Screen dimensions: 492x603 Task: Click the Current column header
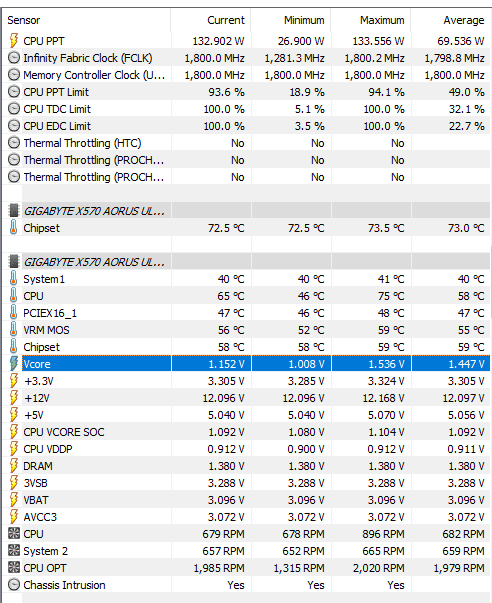(211, 20)
